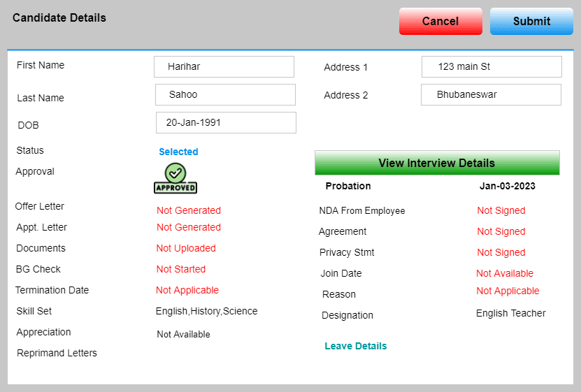
Task: Click the Status label
Action: [x=30, y=150]
